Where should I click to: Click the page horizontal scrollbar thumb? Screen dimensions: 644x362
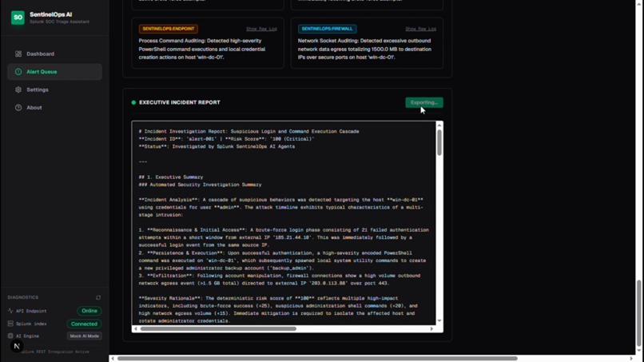(x=317, y=358)
